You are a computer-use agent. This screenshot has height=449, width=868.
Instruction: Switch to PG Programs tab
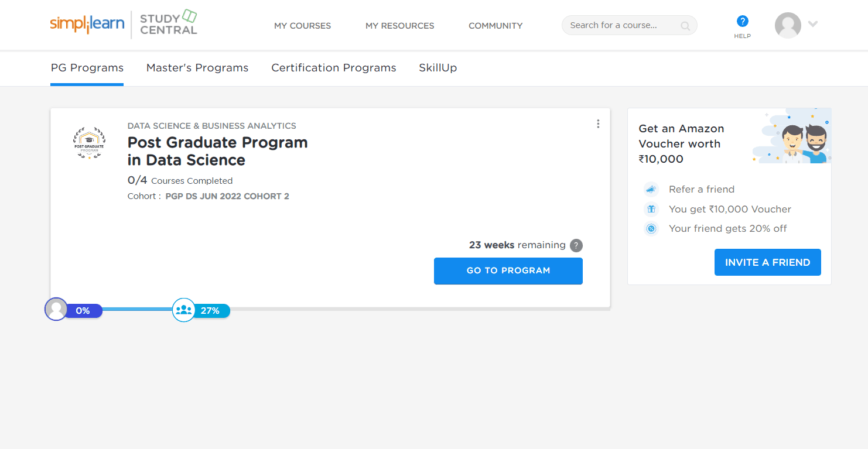(87, 68)
